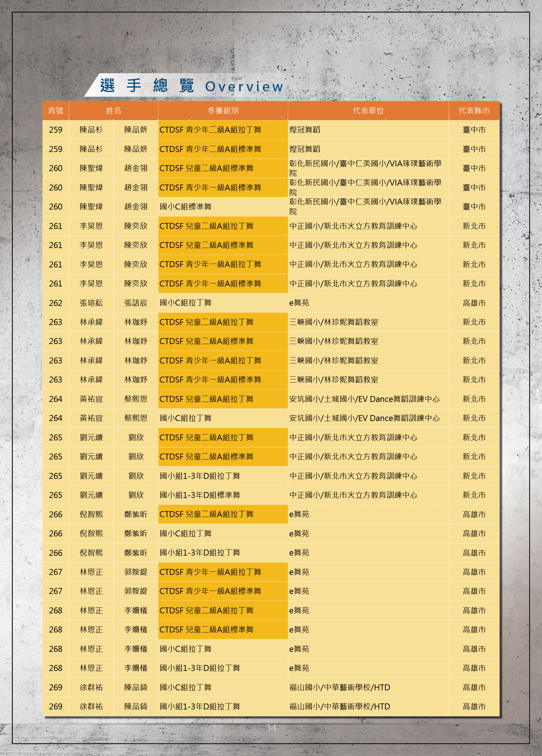Click the 參賽組別 column header

(x=223, y=111)
